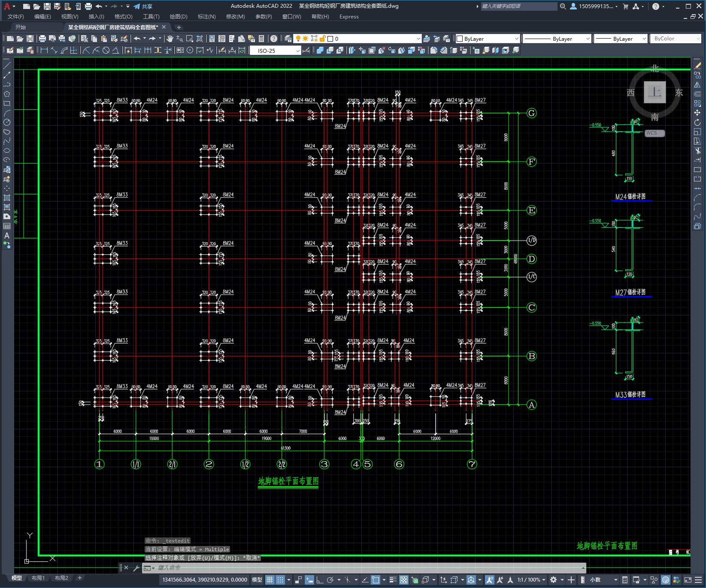Image resolution: width=706 pixels, height=588 pixels.
Task: Open the QuickCalc calculator
Action: point(261,39)
